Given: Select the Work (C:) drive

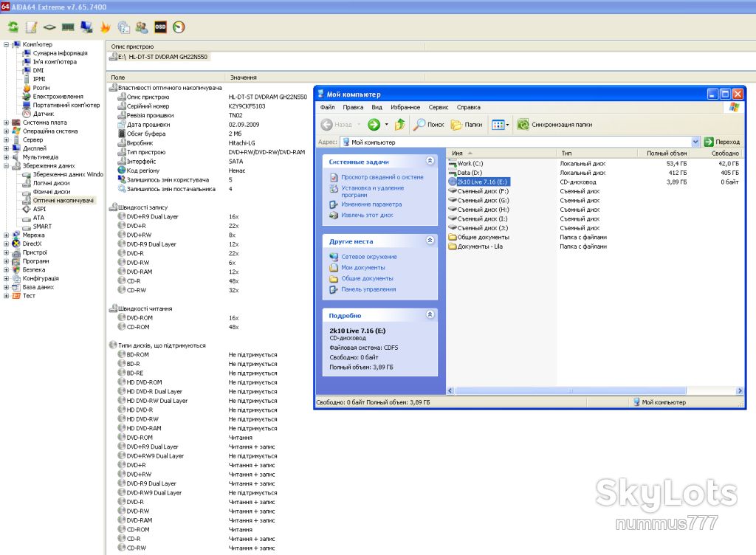Looking at the screenshot, I should click(x=466, y=164).
